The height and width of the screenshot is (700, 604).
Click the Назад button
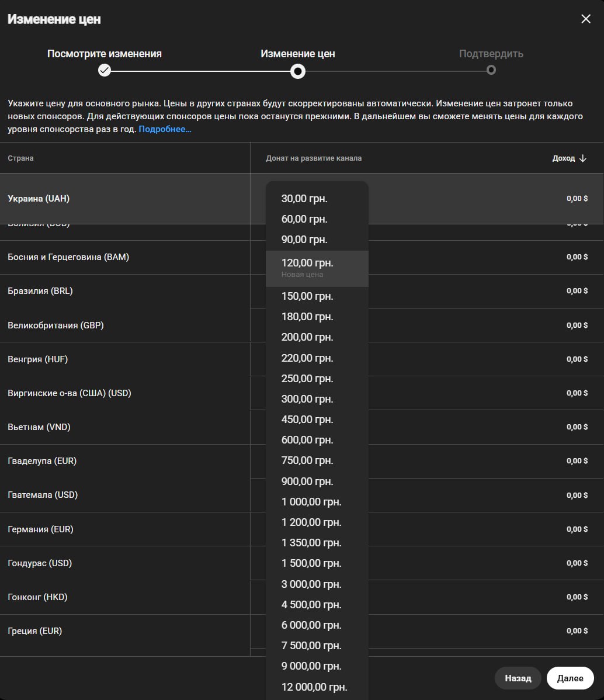click(518, 678)
